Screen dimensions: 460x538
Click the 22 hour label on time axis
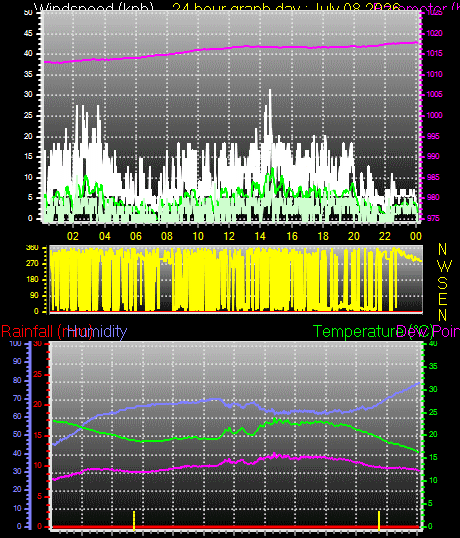385,236
